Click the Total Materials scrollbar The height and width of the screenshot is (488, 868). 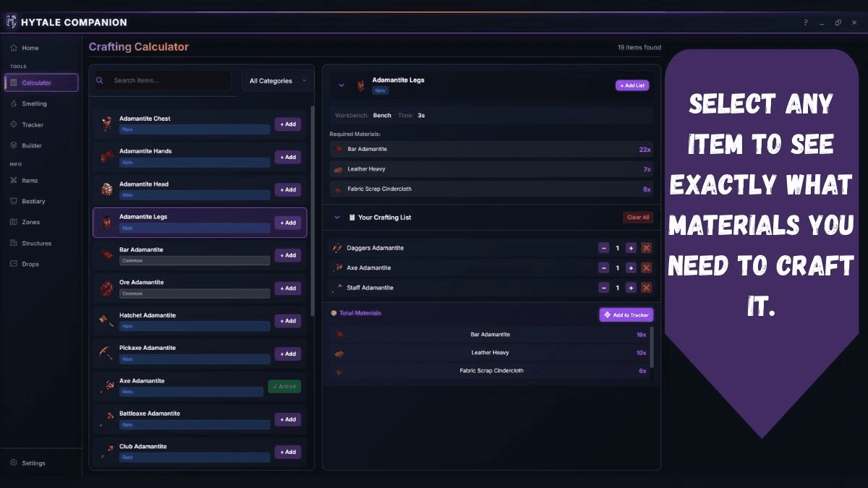(652, 347)
